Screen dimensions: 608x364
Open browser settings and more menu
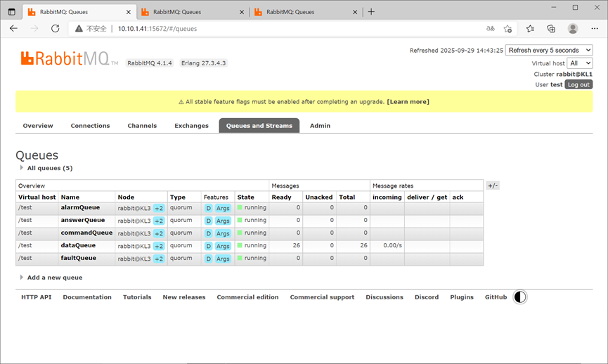click(x=595, y=28)
